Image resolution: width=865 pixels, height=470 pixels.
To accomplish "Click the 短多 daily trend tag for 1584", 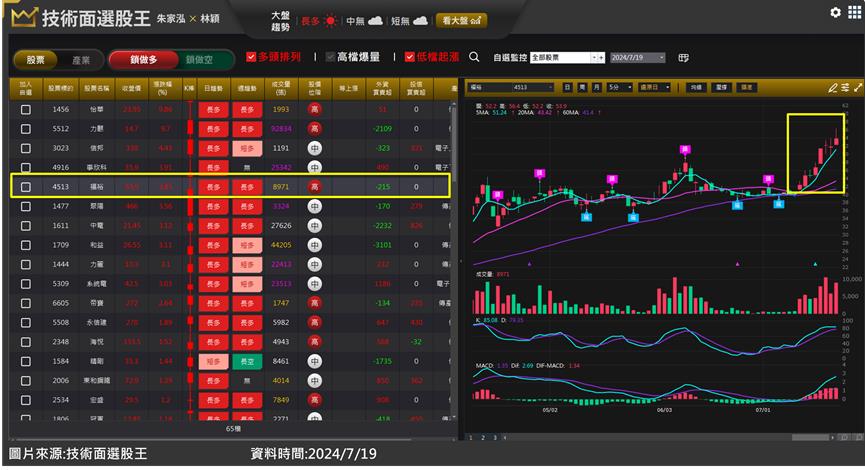I will pos(213,361).
